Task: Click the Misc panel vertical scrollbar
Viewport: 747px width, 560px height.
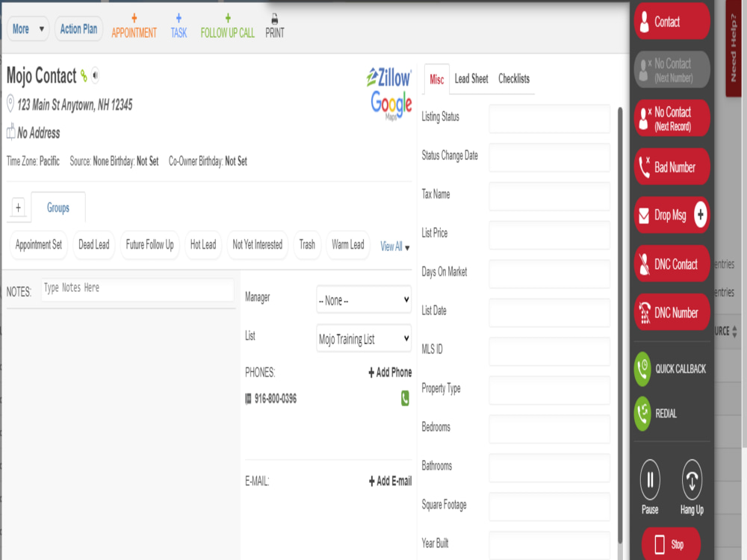Action: 620,326
